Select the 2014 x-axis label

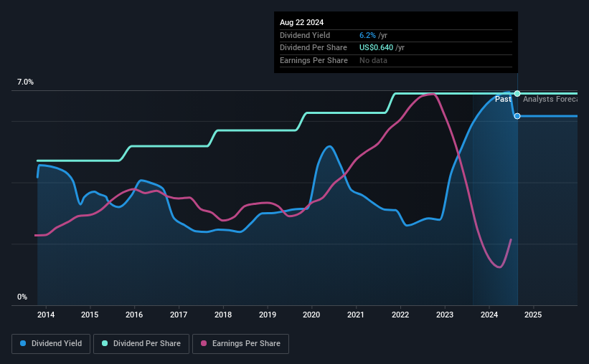pyautogui.click(x=46, y=315)
